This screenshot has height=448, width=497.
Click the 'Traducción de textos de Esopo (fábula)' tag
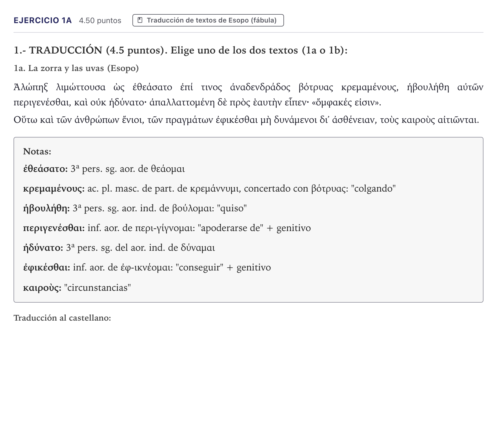tap(208, 20)
